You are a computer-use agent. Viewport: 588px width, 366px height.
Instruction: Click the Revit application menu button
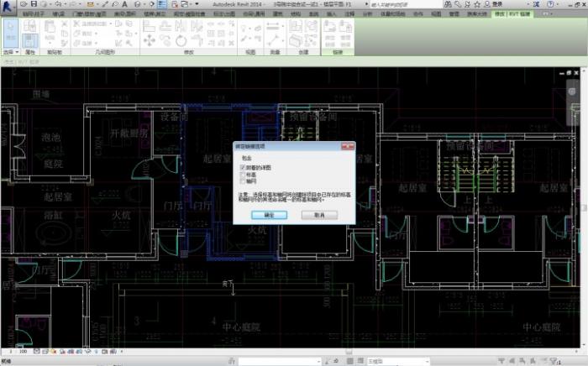(x=8, y=6)
